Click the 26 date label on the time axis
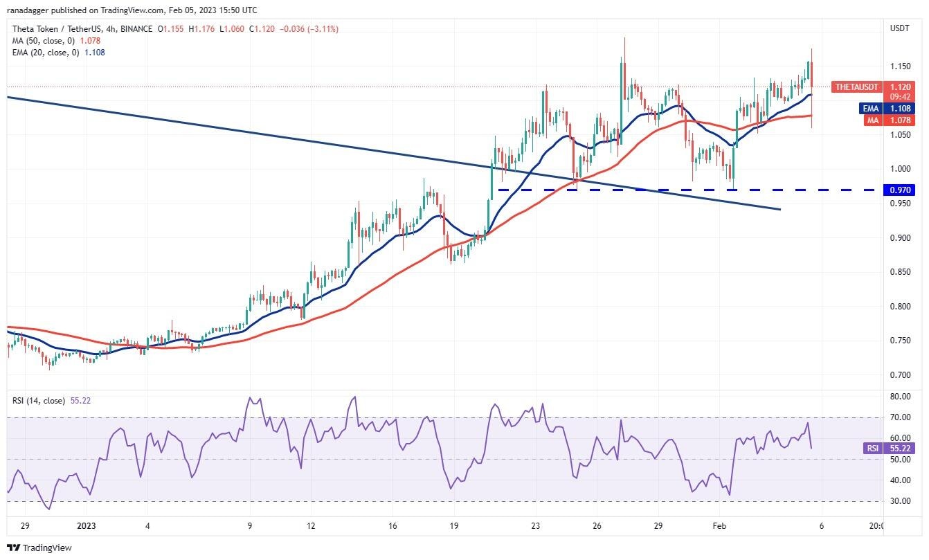The image size is (929, 560). tap(597, 525)
